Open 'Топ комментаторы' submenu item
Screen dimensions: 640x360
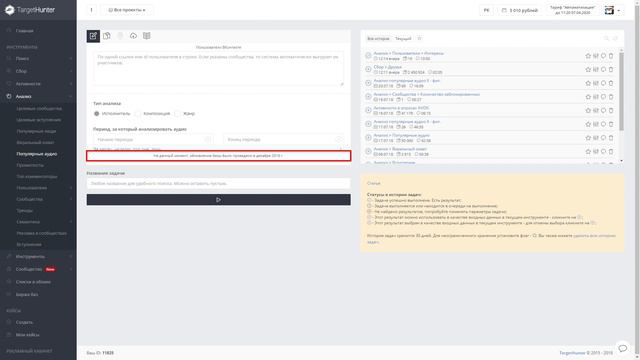pyautogui.click(x=37, y=176)
